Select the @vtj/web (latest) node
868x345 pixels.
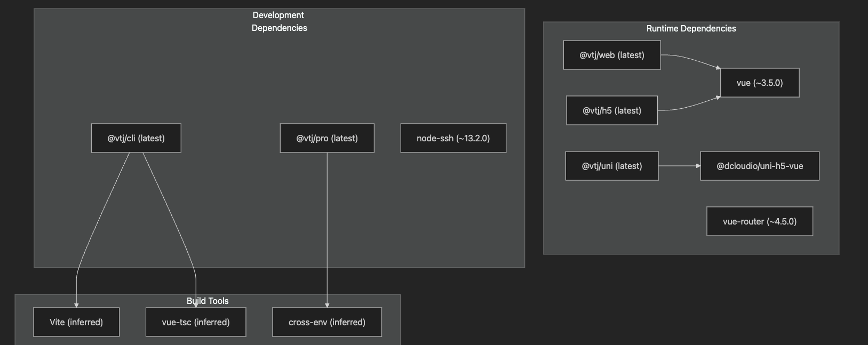[612, 55]
